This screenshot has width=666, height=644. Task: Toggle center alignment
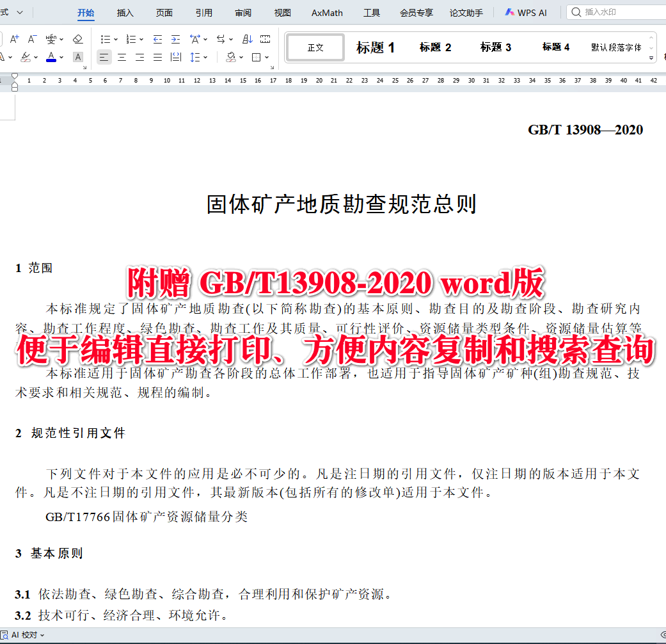tap(122, 57)
